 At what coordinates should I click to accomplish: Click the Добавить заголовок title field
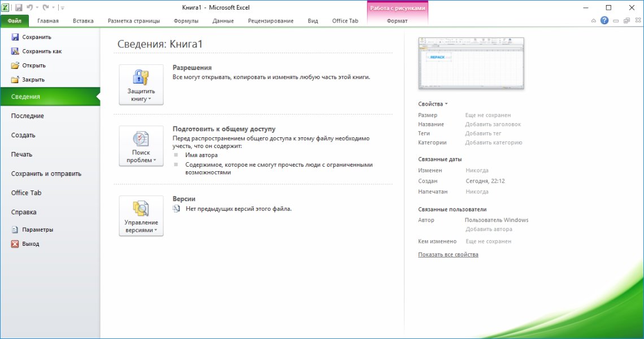point(493,124)
